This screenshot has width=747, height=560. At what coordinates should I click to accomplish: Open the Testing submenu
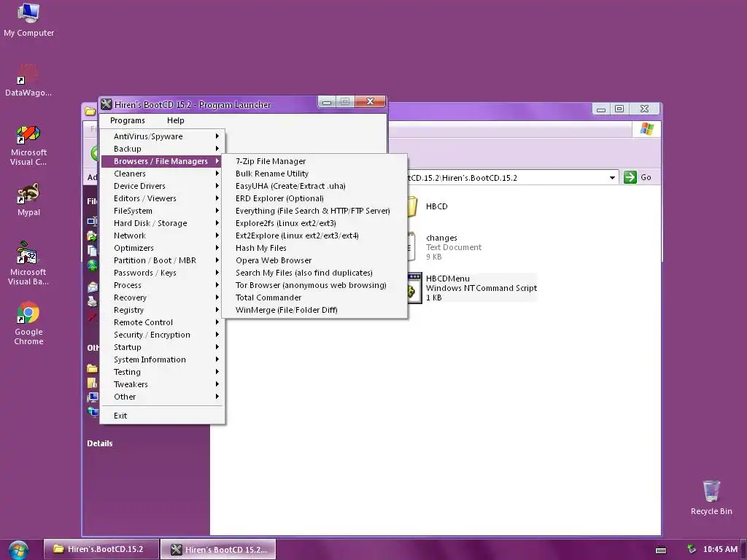point(162,371)
